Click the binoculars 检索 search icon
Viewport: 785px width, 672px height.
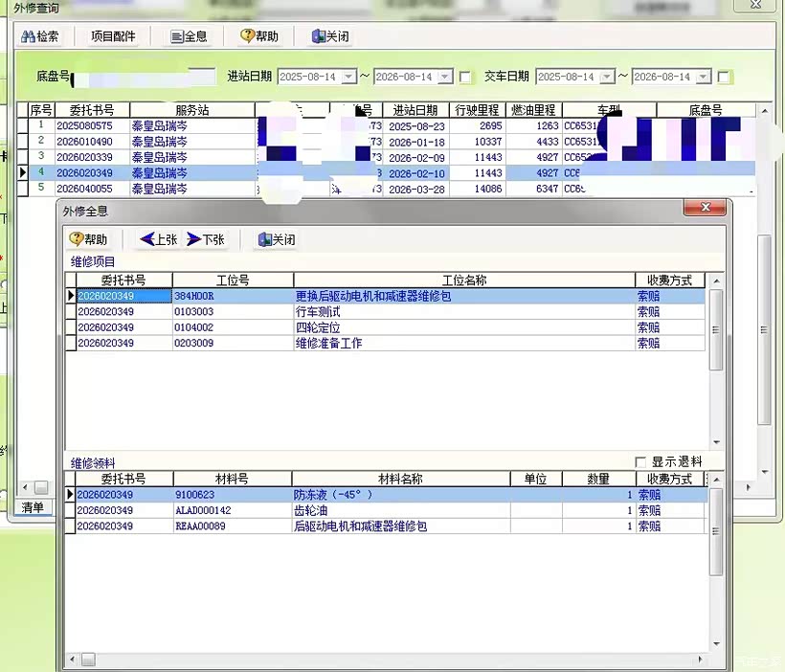coord(28,36)
